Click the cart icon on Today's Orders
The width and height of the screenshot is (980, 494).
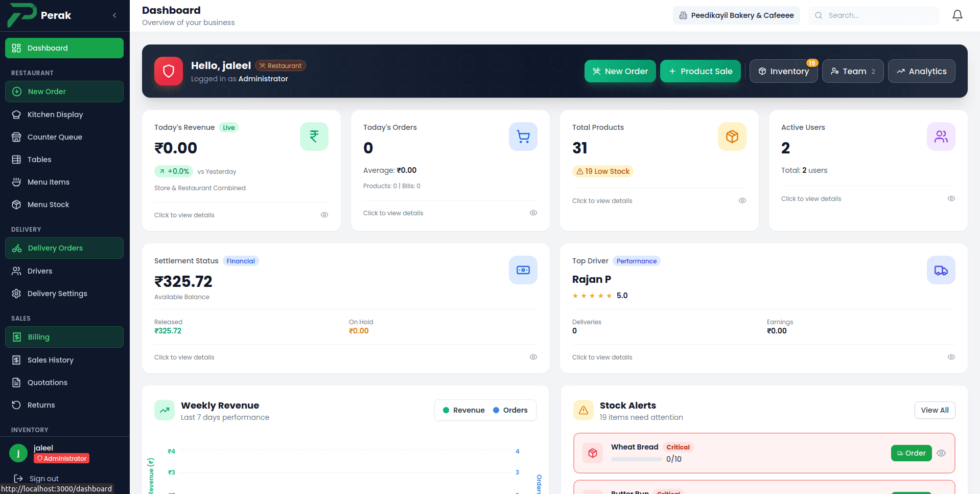click(x=523, y=137)
